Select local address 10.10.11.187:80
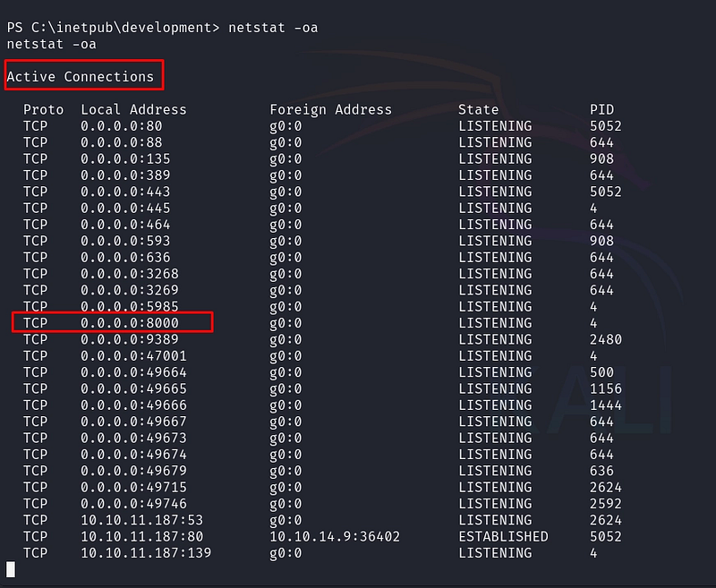This screenshot has width=716, height=588. [142, 537]
